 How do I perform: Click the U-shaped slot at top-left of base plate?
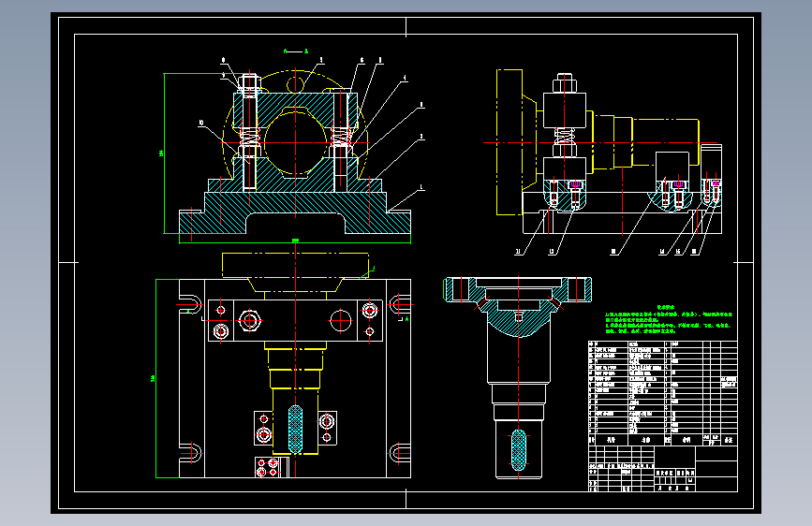[189, 302]
